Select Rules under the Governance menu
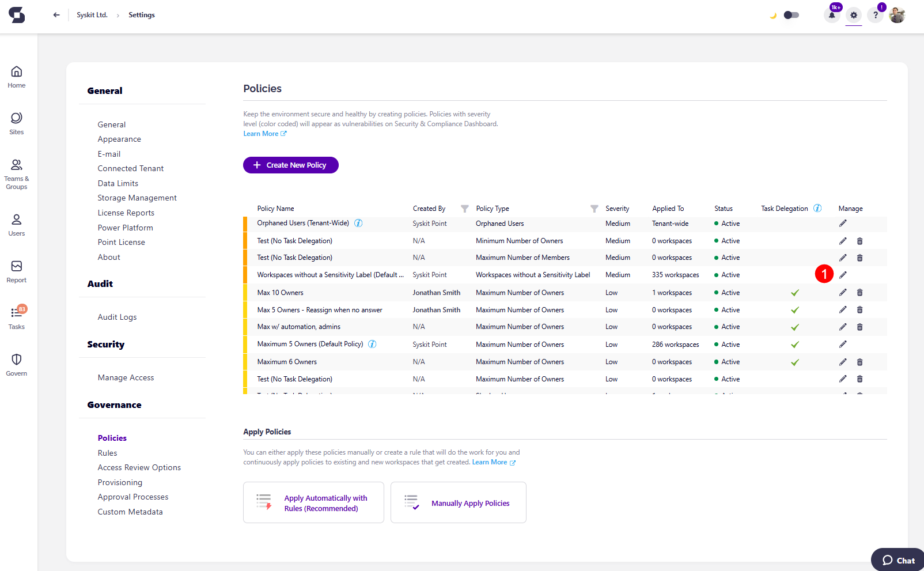The height and width of the screenshot is (571, 924). point(107,452)
